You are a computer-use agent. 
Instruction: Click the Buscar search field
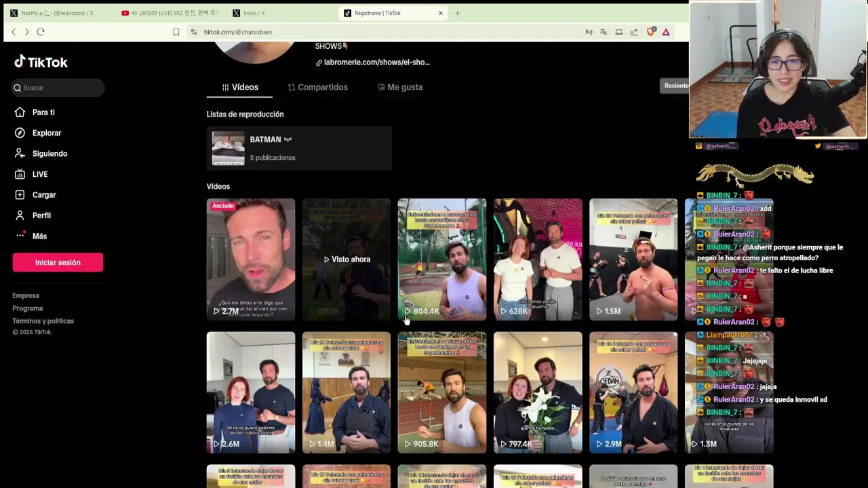tap(58, 87)
